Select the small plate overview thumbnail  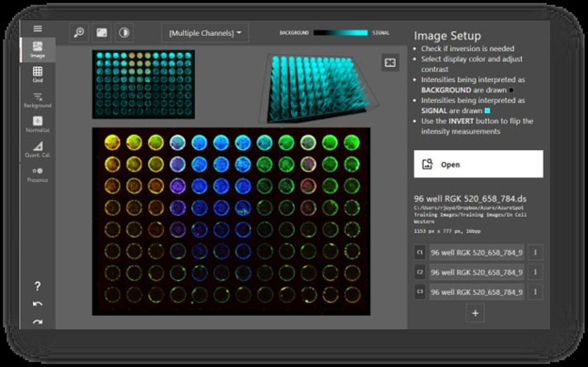(143, 84)
